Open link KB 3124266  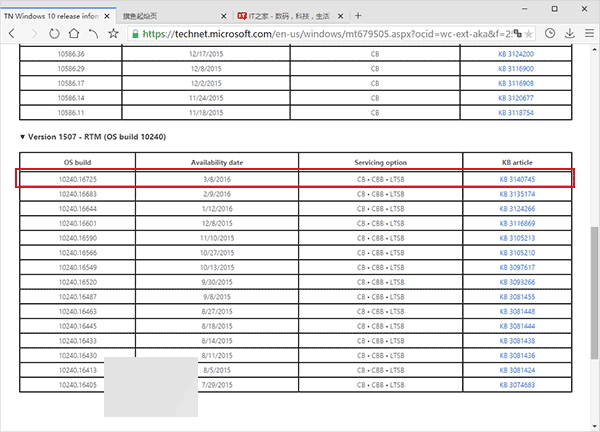[x=517, y=209]
